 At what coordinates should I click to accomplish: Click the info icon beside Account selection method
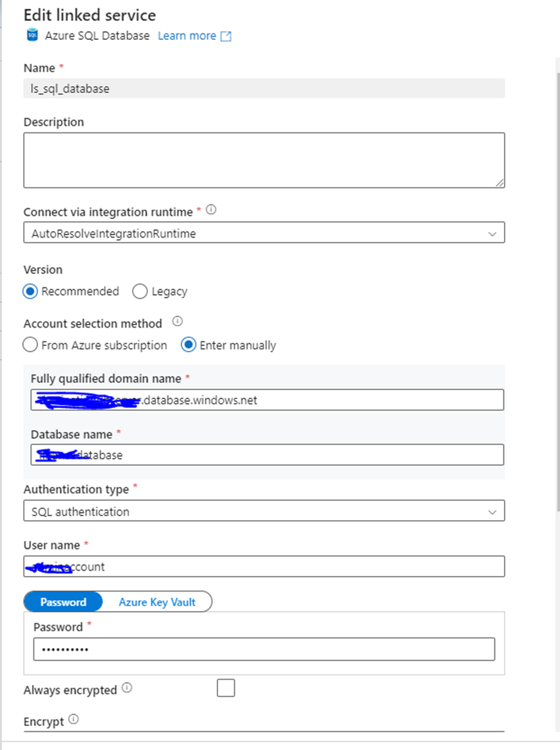(177, 323)
